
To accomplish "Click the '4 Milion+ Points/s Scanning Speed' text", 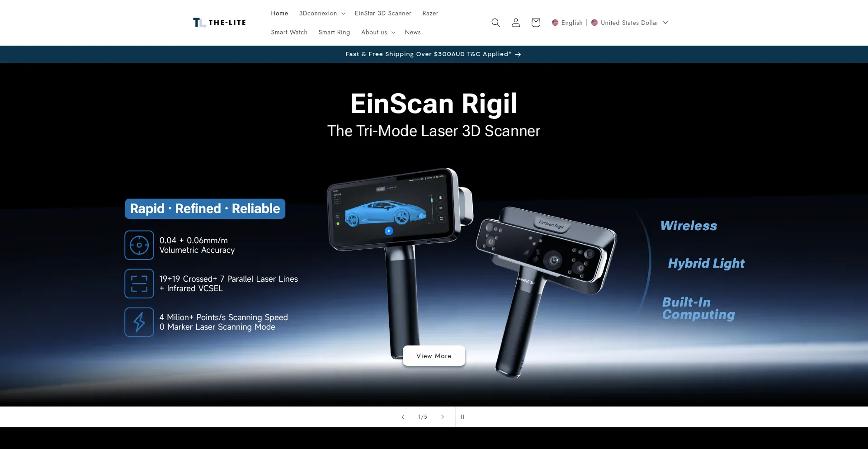I will coord(223,317).
